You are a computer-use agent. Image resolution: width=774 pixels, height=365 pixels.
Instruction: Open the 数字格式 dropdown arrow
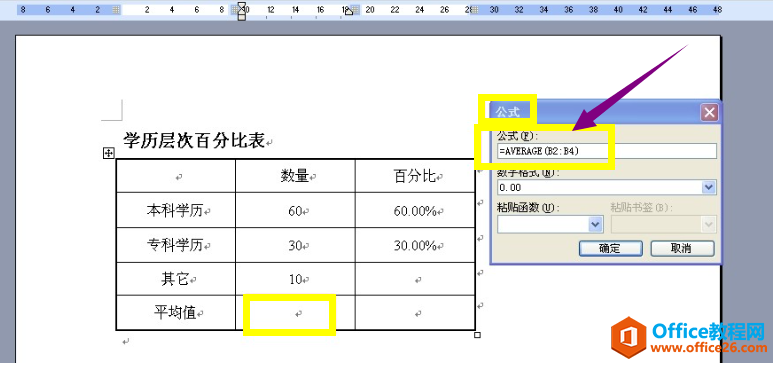pyautogui.click(x=709, y=188)
